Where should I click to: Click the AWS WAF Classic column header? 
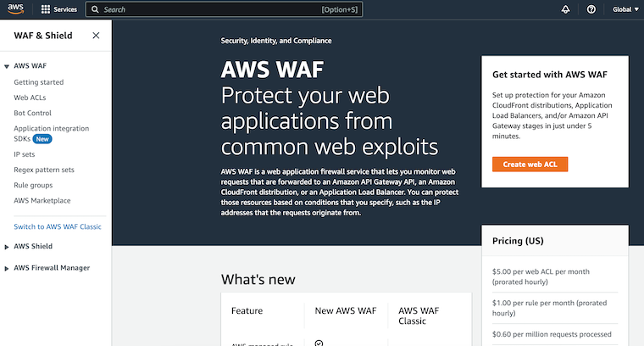tap(419, 316)
